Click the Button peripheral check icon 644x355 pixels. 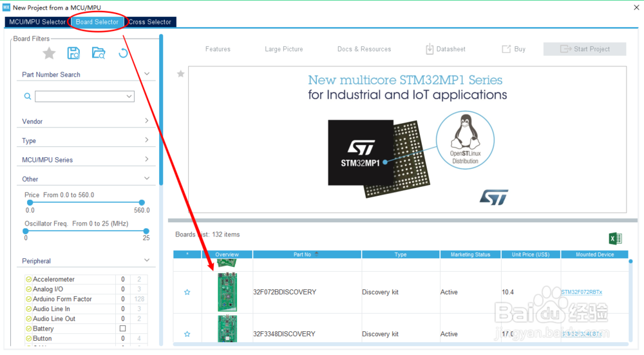[x=29, y=338]
